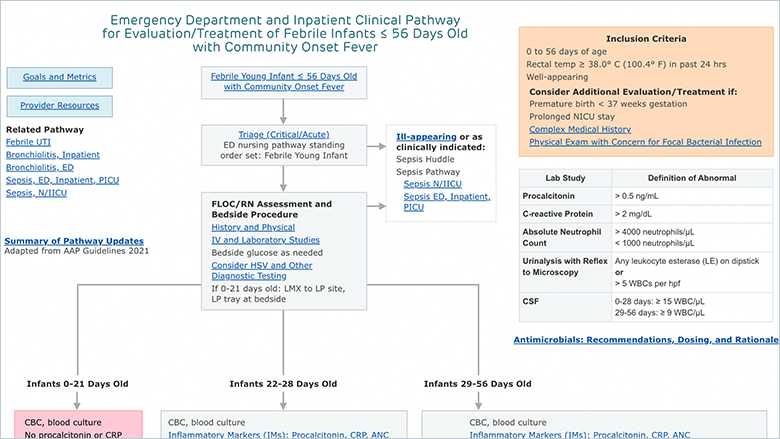Click Sepsis Huddle text
This screenshot has width=780, height=439.
425,160
